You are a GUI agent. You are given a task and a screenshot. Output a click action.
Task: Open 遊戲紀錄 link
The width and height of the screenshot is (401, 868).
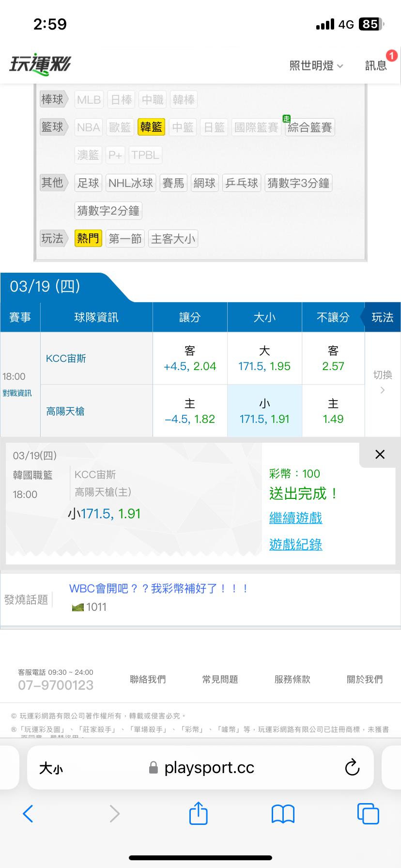295,544
